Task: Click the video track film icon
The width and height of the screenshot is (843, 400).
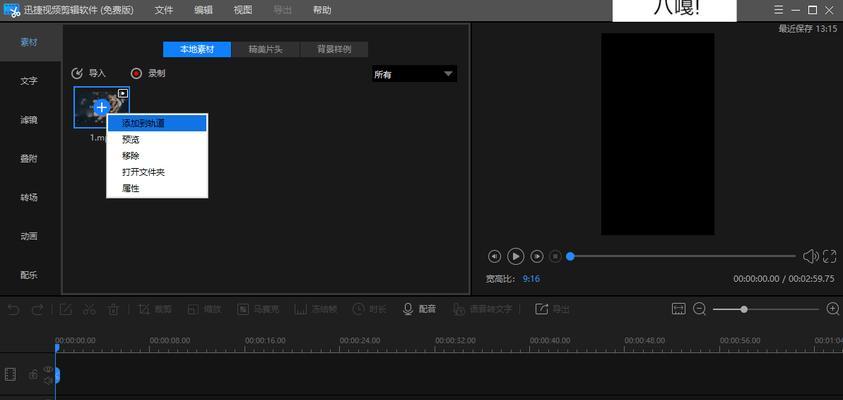Action: pyautogui.click(x=10, y=374)
